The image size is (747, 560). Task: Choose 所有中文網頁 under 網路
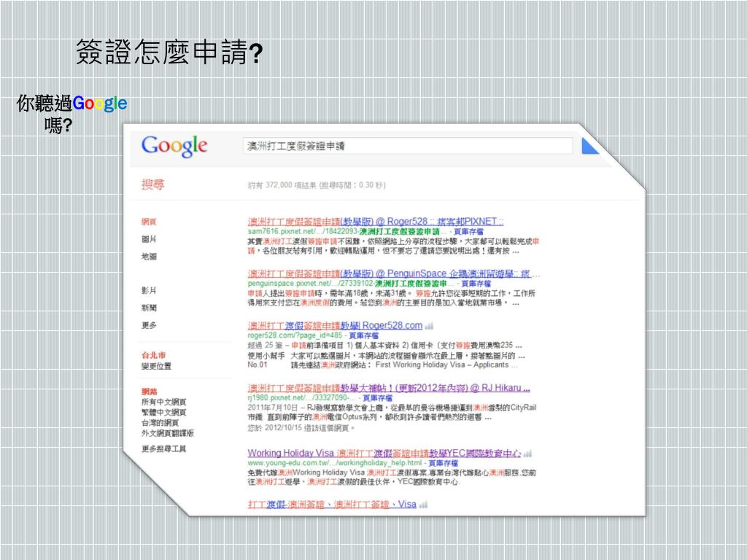pyautogui.click(x=164, y=402)
